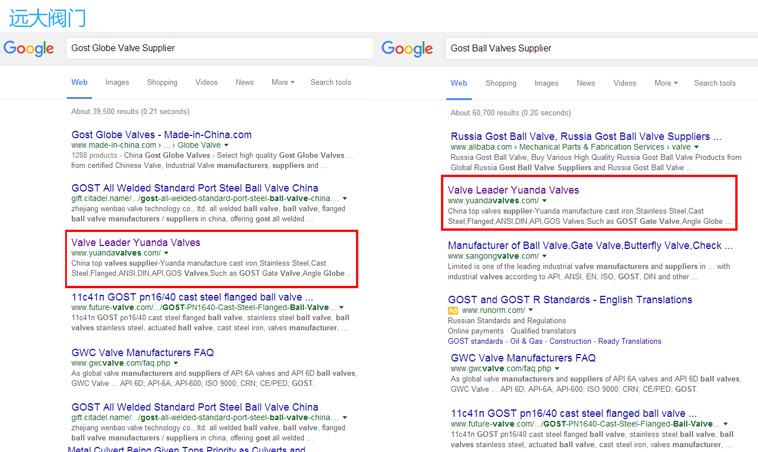Screen dimensions: 758x452
Task: Click the Google logo beside Gost Ball Valves search
Action: 407,48
